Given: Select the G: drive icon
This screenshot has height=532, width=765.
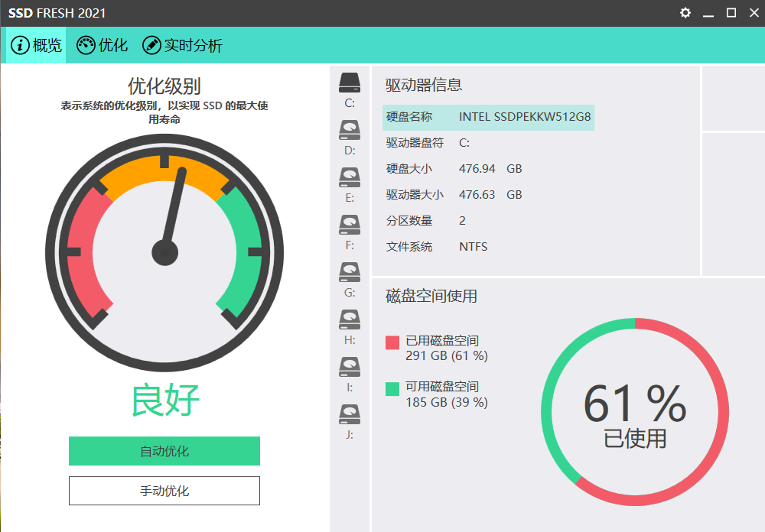Looking at the screenshot, I should pyautogui.click(x=350, y=272).
